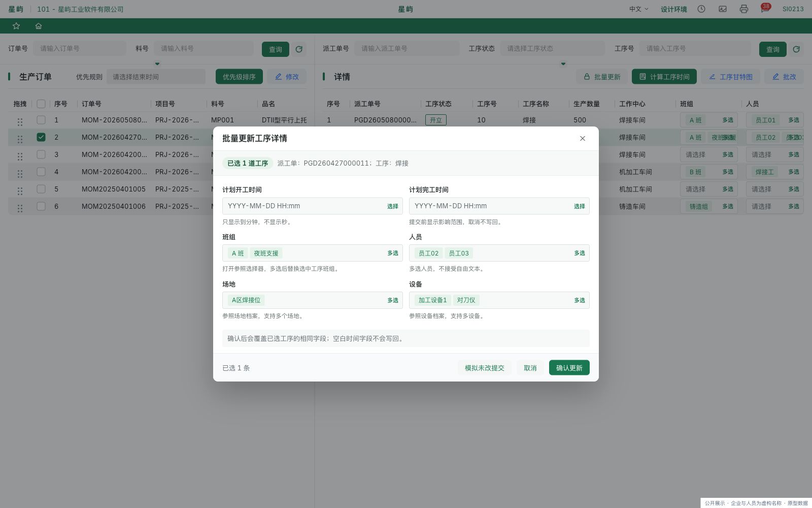This screenshot has width=812, height=508.
Task: Open the 中文 language dropdown
Action: coord(638,9)
